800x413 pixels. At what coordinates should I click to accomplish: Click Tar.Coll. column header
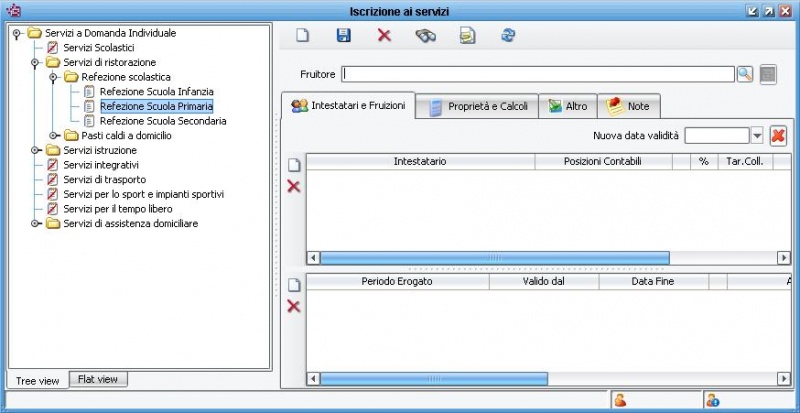coord(745,161)
